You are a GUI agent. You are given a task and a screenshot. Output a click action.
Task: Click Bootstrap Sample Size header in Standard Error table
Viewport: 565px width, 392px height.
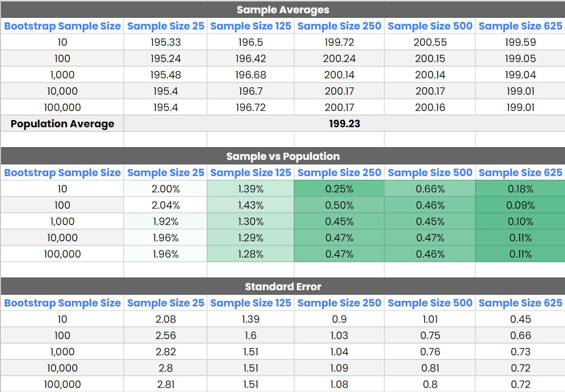point(62,303)
